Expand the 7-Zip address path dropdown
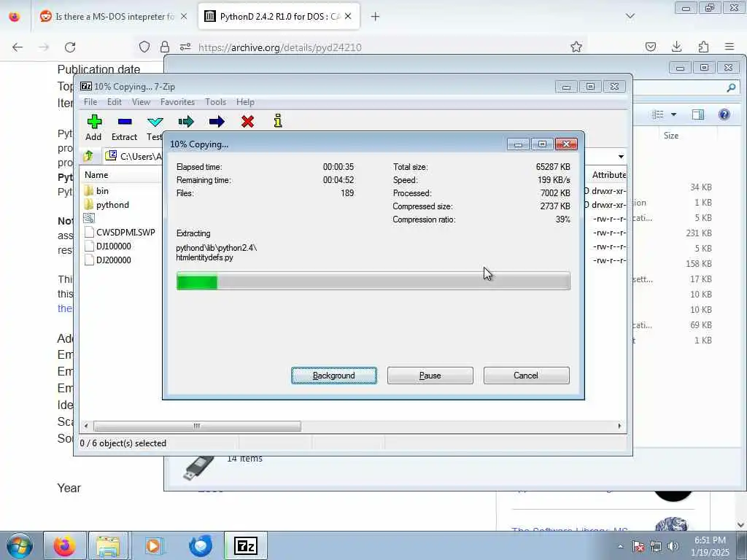 tap(621, 157)
